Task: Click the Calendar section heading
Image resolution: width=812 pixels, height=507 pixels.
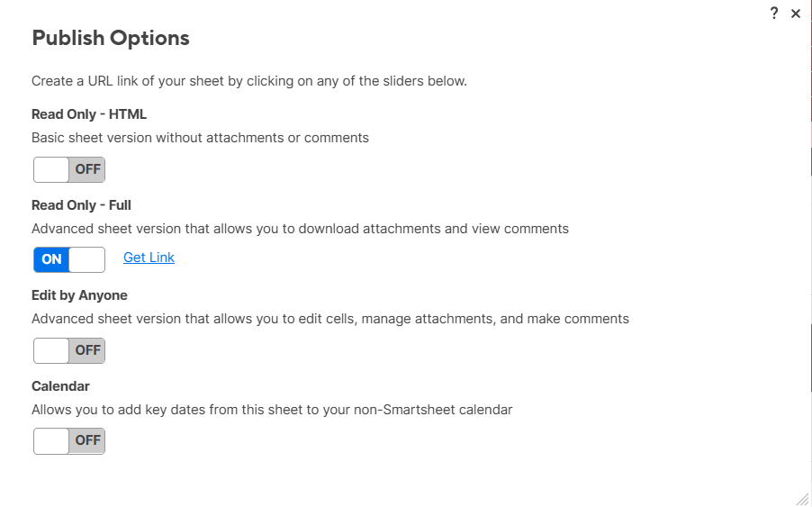Action: tap(60, 385)
